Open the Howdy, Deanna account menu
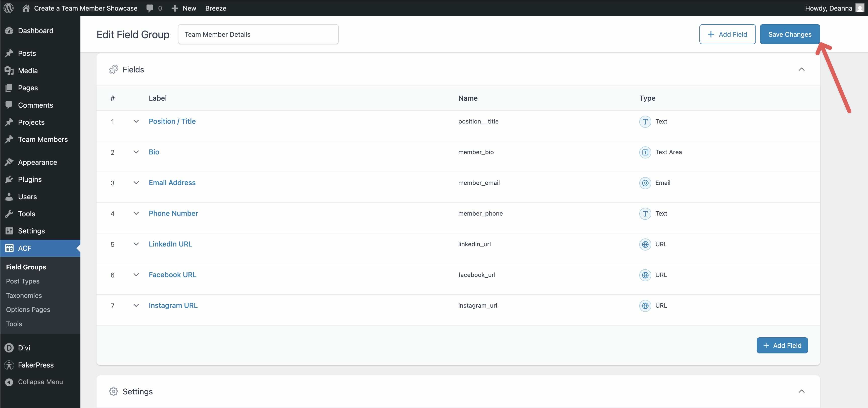Screen dimensions: 868x408 (x=829, y=8)
